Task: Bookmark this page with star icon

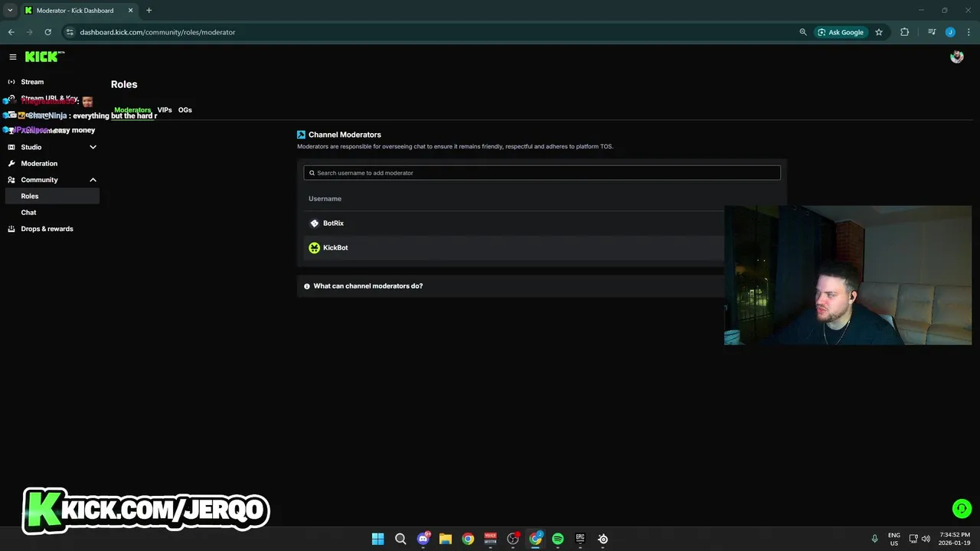Action: pyautogui.click(x=879, y=32)
